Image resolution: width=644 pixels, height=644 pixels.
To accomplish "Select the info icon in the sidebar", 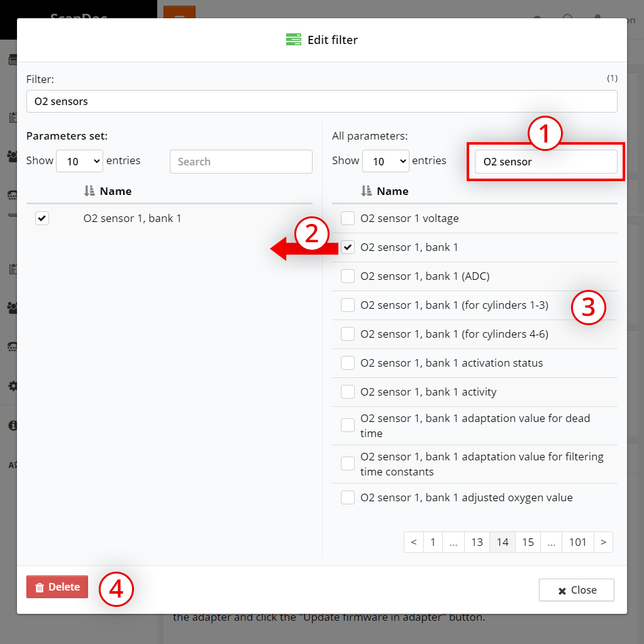I will [x=13, y=425].
